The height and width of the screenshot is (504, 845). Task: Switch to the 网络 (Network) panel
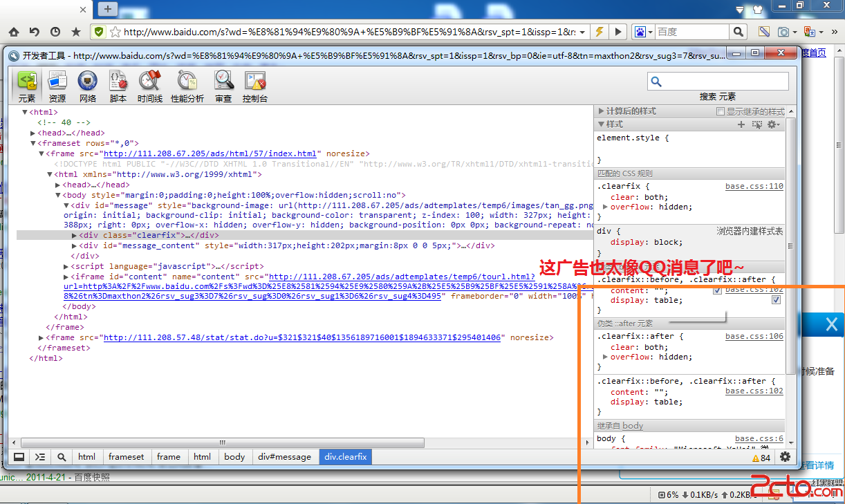(88, 86)
